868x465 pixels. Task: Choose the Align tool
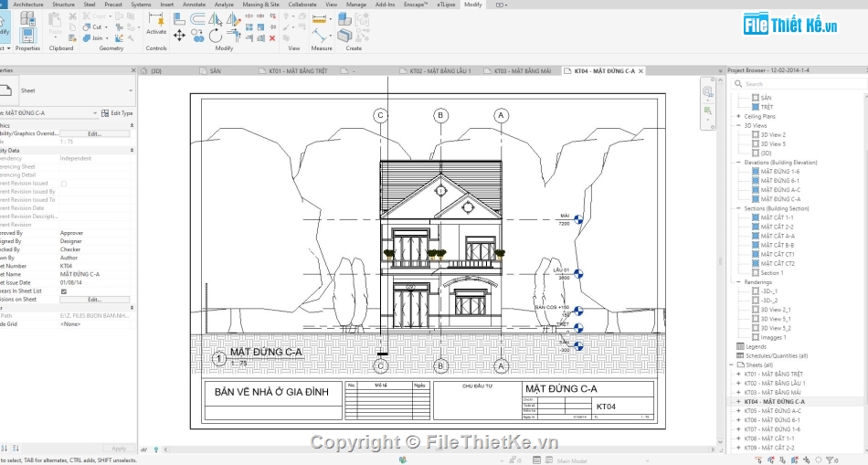coord(179,19)
